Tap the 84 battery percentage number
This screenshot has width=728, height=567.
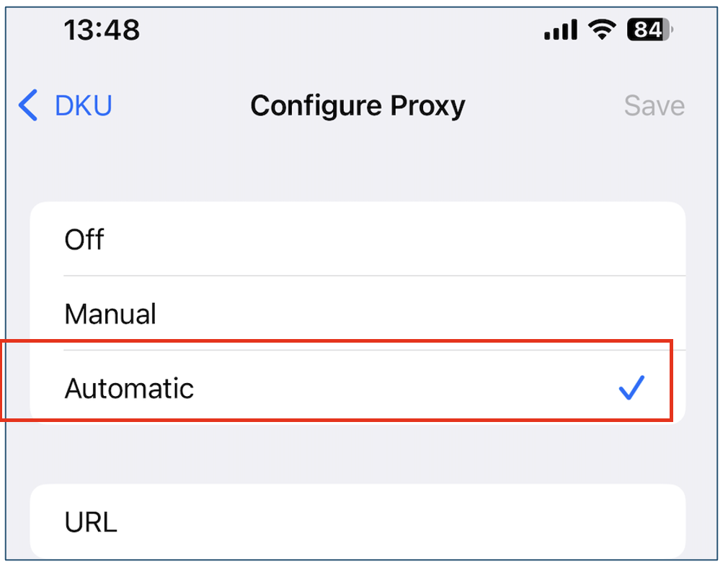click(647, 30)
